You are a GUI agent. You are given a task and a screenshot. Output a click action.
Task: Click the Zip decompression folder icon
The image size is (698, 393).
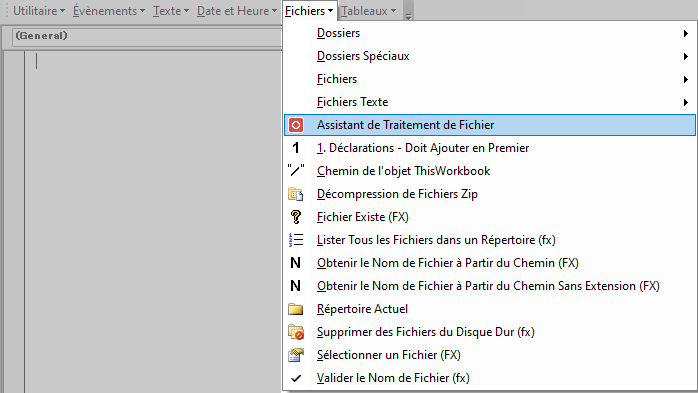click(x=296, y=194)
